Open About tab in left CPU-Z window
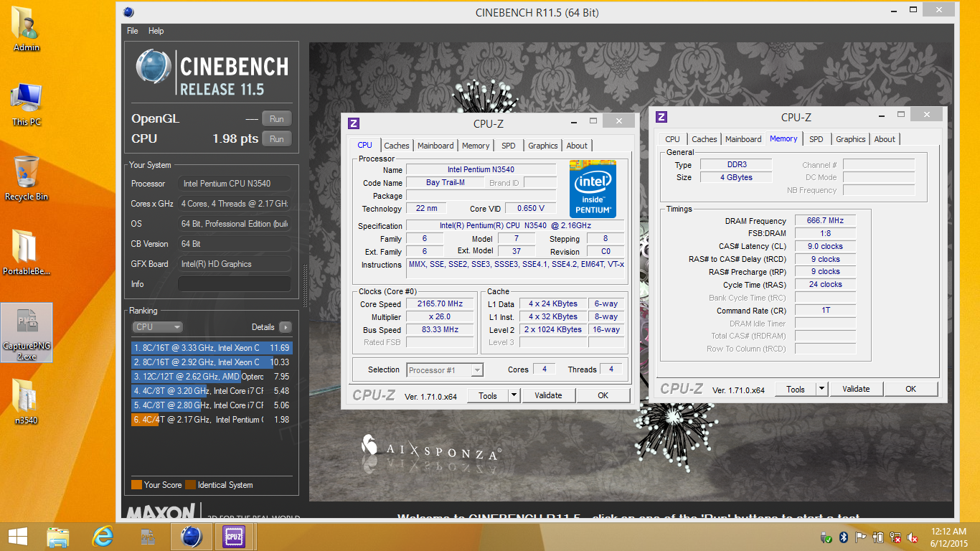Image resolution: width=980 pixels, height=551 pixels. click(x=577, y=146)
